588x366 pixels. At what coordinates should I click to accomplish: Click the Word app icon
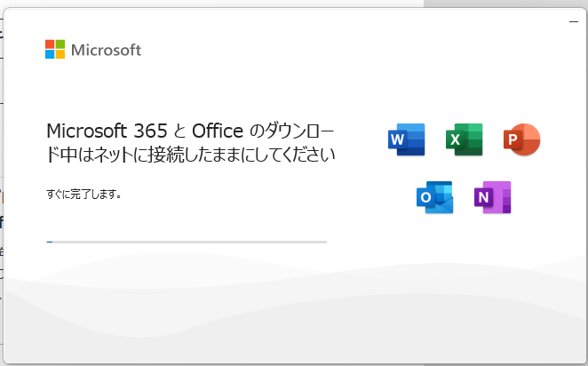407,139
